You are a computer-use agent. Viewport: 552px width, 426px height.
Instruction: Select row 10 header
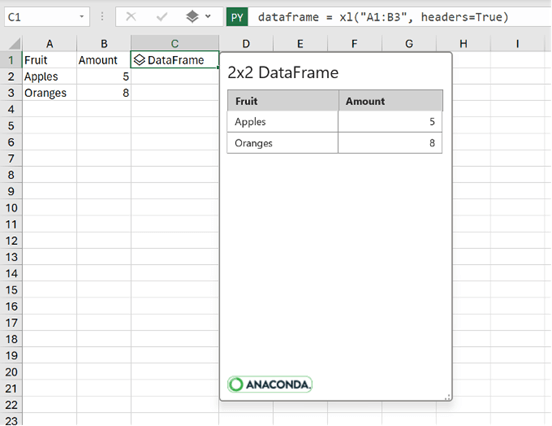click(11, 208)
